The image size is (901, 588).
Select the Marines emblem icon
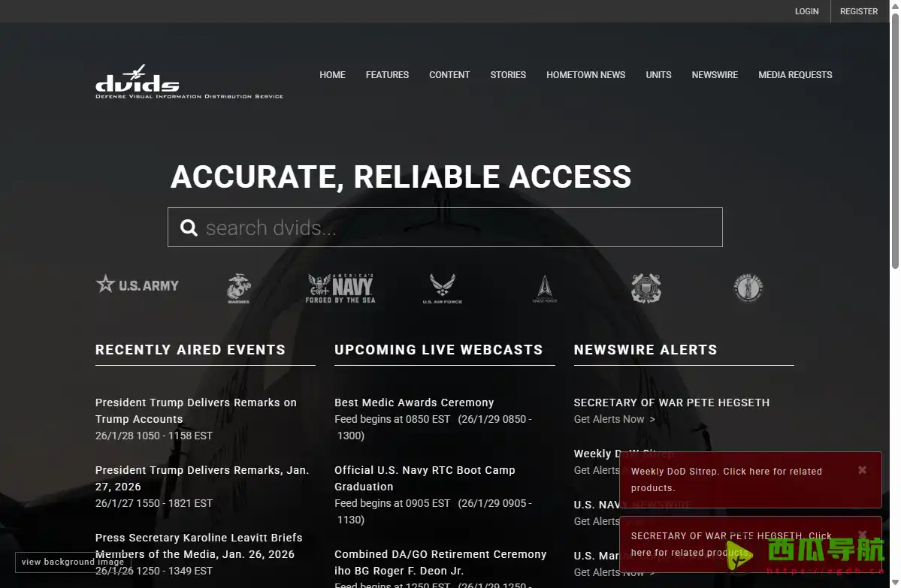[238, 288]
